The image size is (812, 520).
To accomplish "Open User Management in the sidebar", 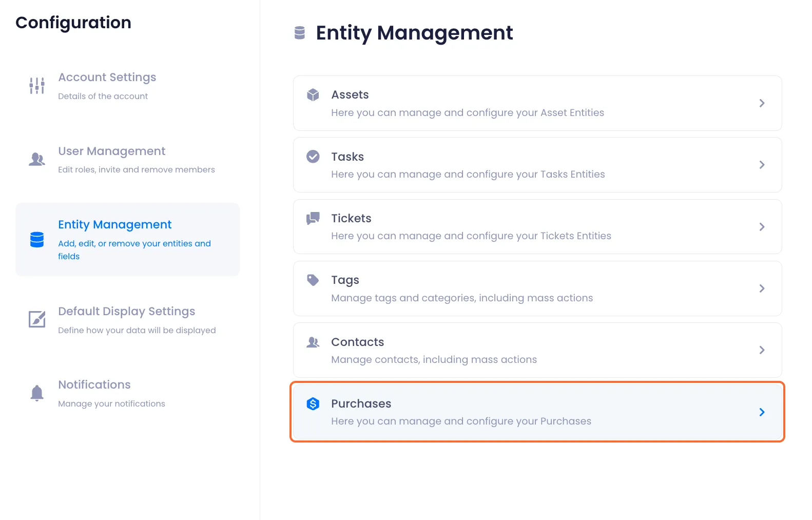I will click(112, 151).
